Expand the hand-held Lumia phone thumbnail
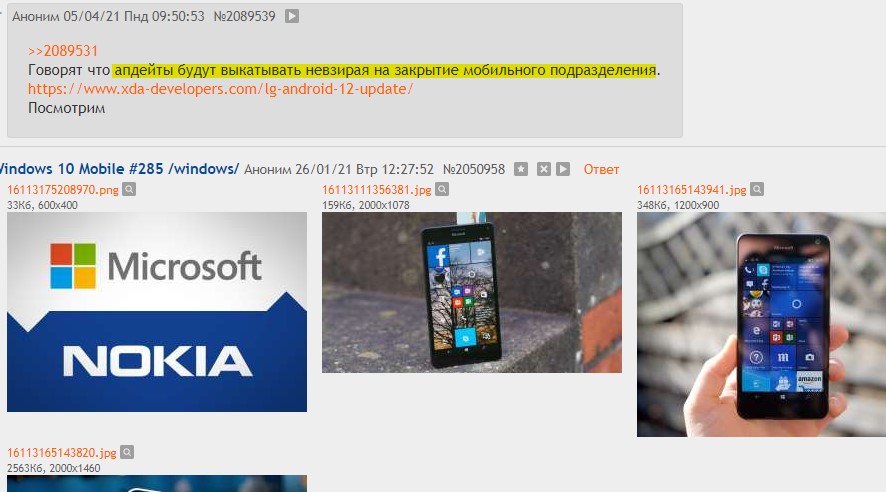The width and height of the screenshot is (886, 492). tap(761, 324)
